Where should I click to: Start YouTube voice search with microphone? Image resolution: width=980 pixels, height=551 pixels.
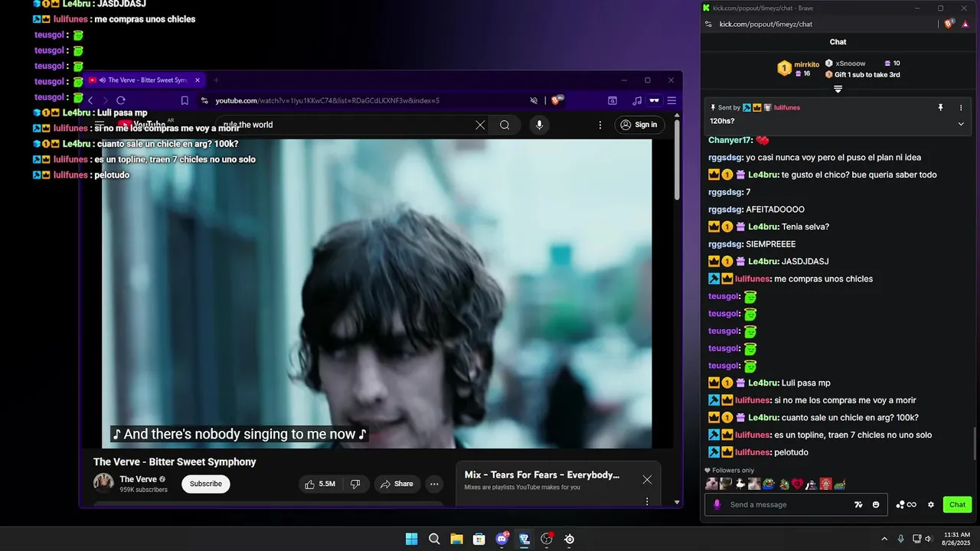pyautogui.click(x=539, y=125)
